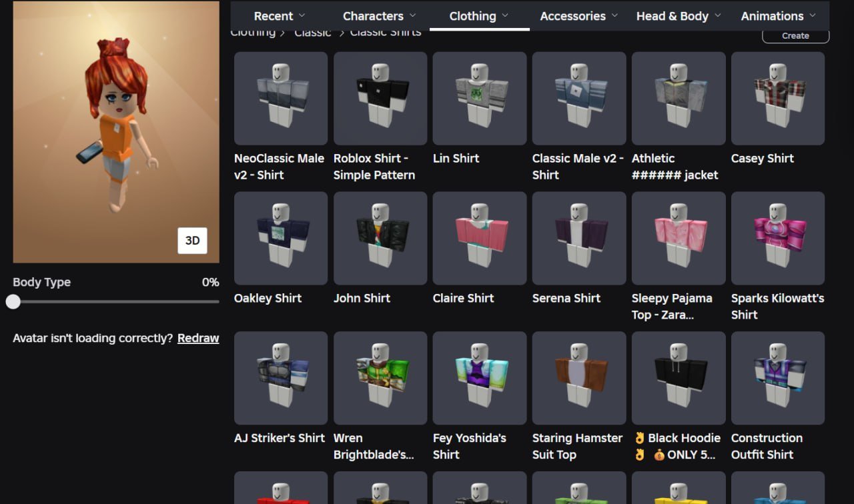Select the Staring Hamster Suit Top
This screenshot has width=854, height=504.
point(578,379)
